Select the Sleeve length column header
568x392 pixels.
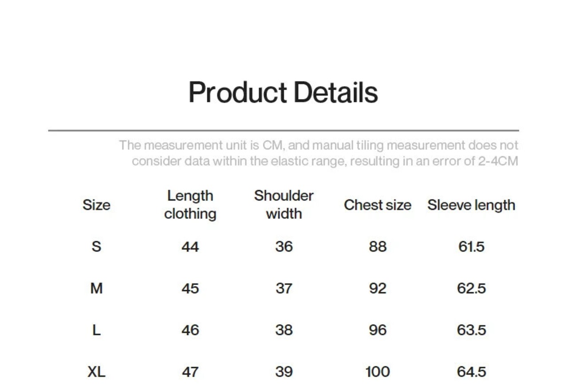tap(471, 205)
